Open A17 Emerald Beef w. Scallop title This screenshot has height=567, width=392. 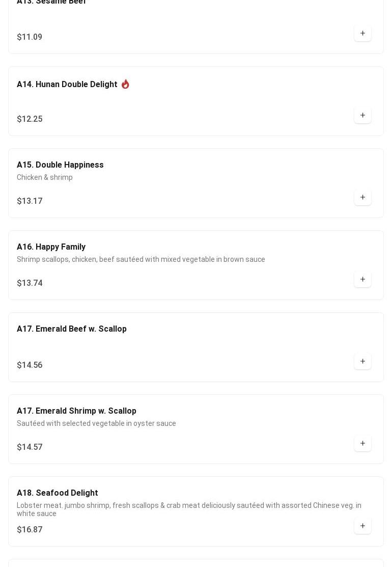tap(72, 329)
